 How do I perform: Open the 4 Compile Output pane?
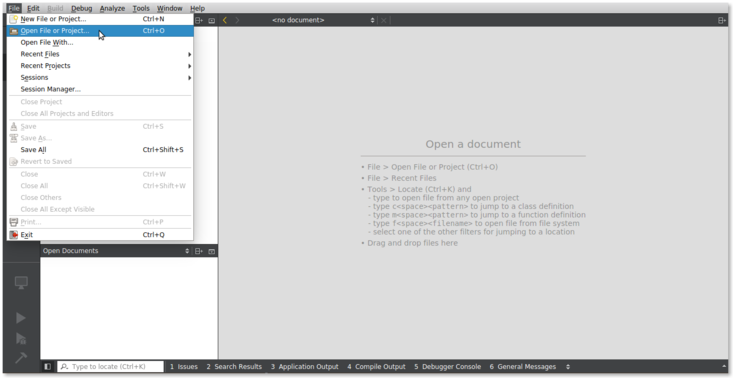376,367
